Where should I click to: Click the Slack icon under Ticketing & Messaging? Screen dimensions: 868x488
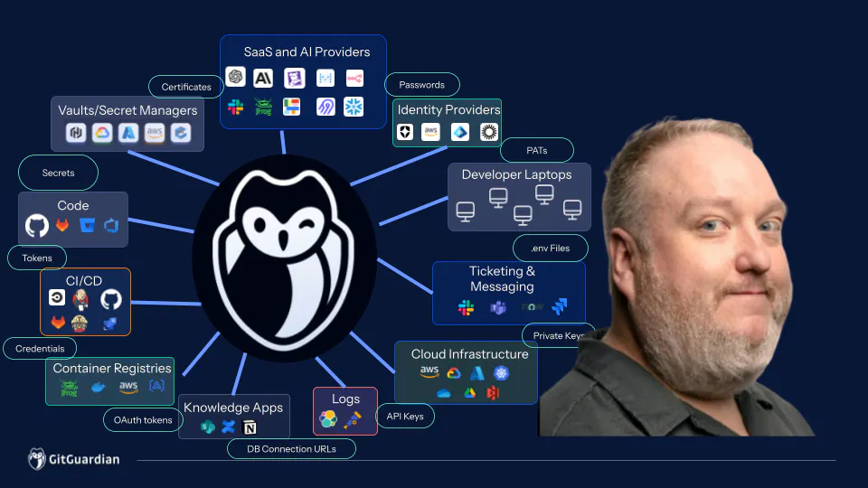coord(467,307)
